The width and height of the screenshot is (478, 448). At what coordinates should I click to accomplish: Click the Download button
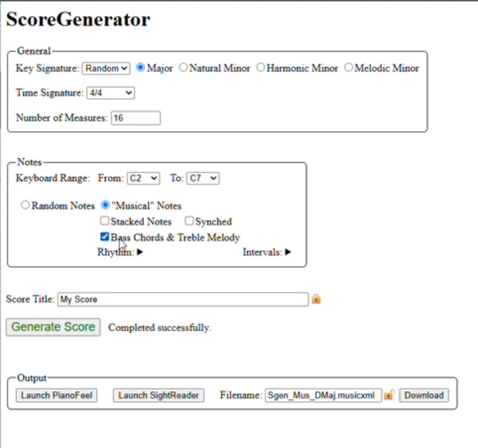tap(424, 395)
